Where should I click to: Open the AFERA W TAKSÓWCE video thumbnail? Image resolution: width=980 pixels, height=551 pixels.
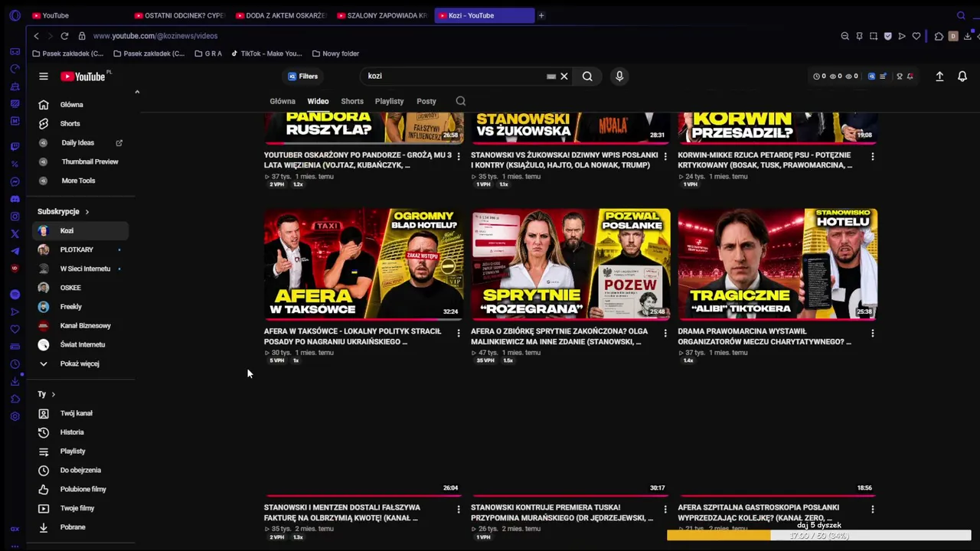[x=364, y=264]
